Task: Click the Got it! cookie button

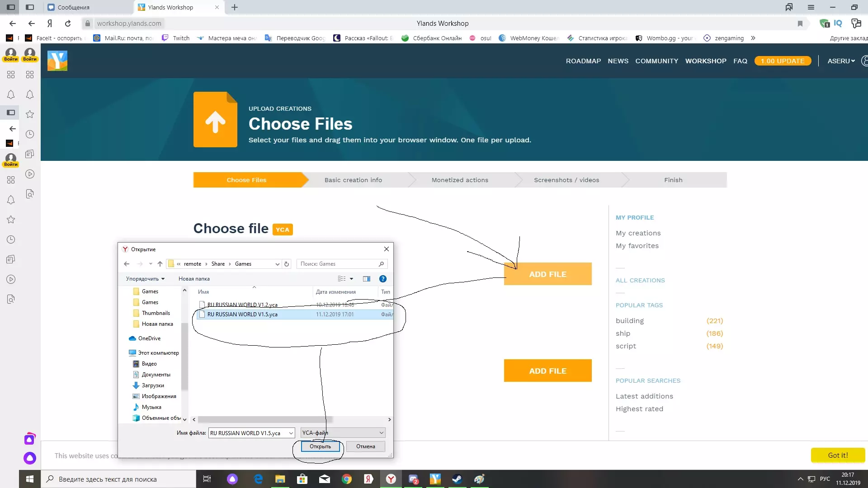Action: pos(837,455)
